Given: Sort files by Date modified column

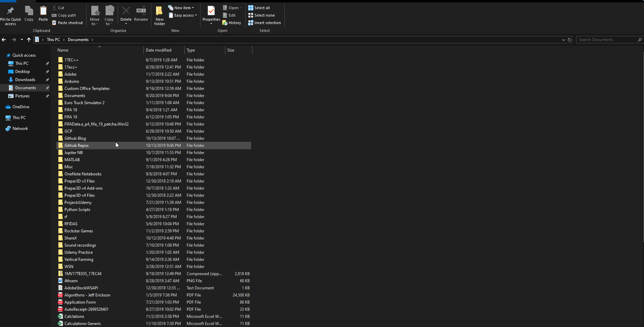Looking at the screenshot, I should (x=158, y=50).
